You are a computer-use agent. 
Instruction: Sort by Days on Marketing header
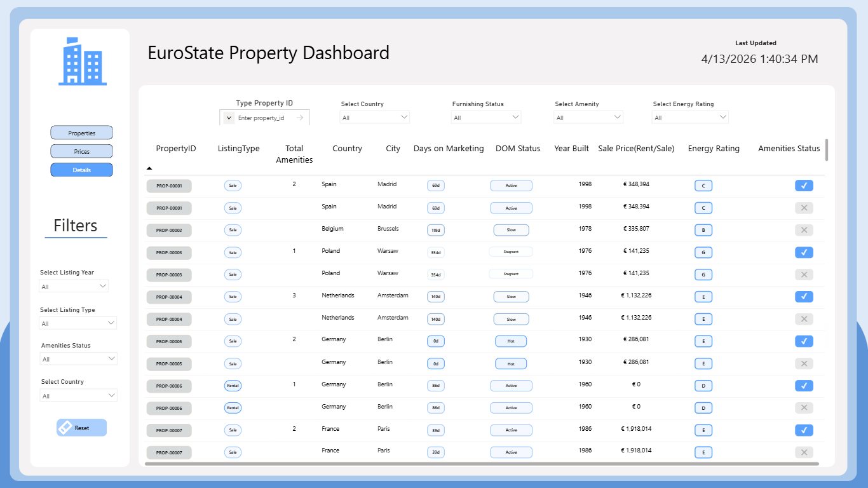(449, 149)
